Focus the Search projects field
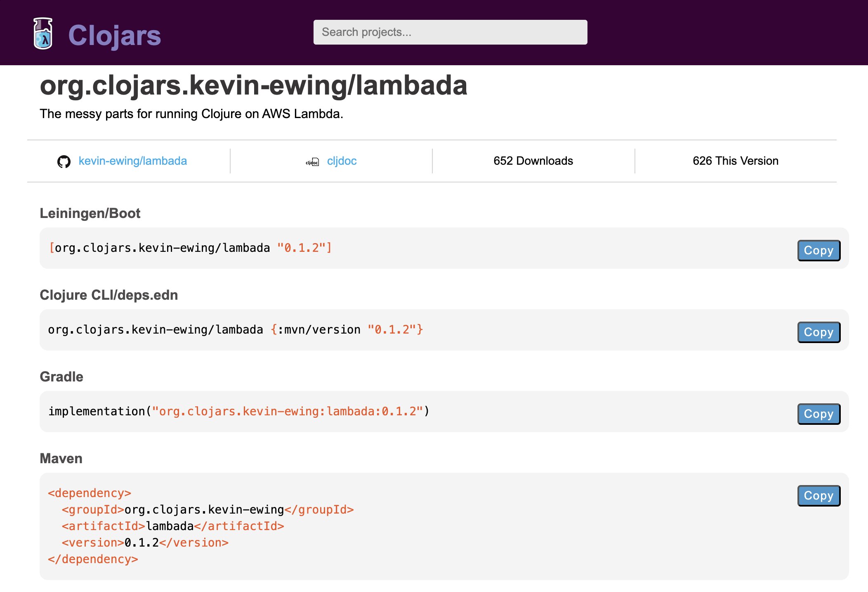868x592 pixels. [450, 32]
